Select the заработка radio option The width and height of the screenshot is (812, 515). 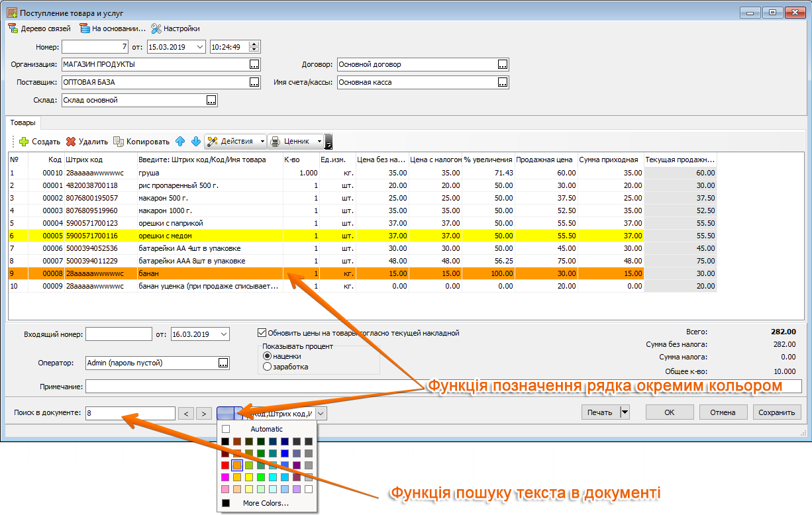(x=267, y=367)
